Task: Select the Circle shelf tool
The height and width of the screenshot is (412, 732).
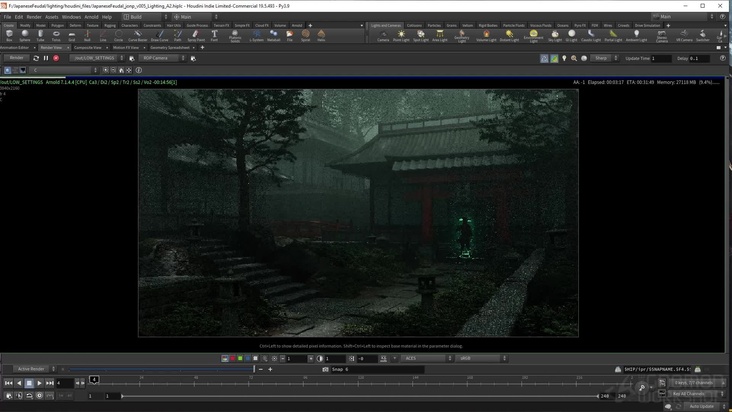Action: pos(119,35)
